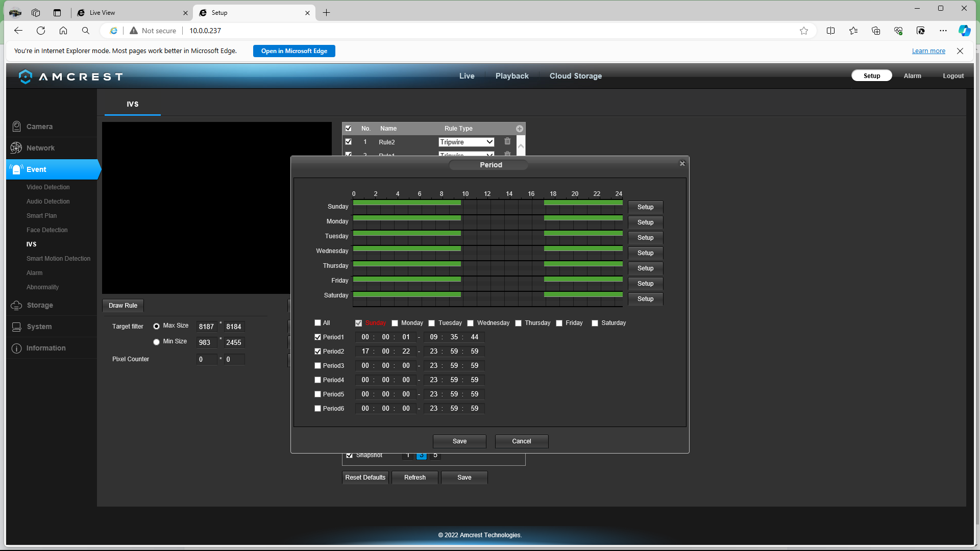980x551 pixels.
Task: Switch to the Playback tab
Action: coord(512,76)
